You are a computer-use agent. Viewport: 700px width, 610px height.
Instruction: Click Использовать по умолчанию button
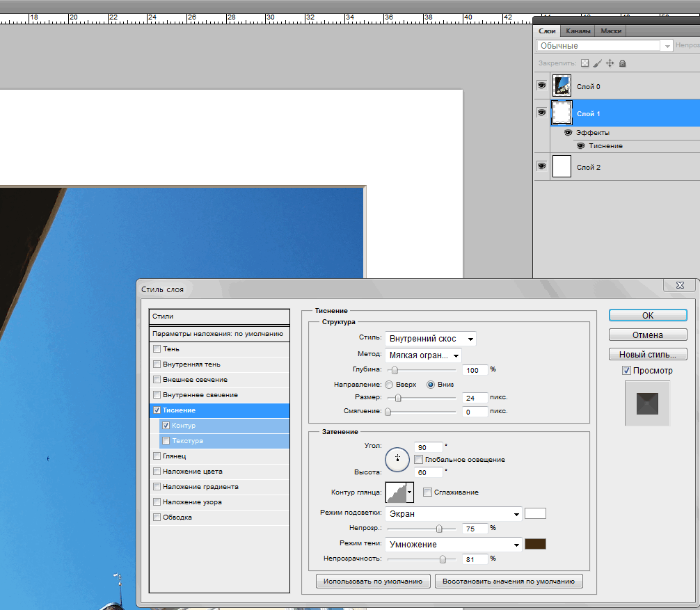(373, 581)
